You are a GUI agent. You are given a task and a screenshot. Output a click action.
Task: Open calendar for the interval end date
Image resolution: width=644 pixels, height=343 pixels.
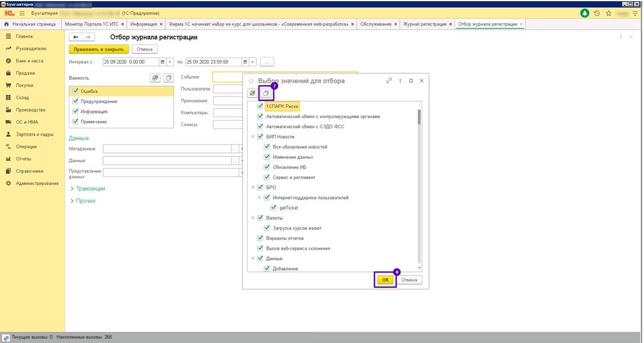[245, 62]
